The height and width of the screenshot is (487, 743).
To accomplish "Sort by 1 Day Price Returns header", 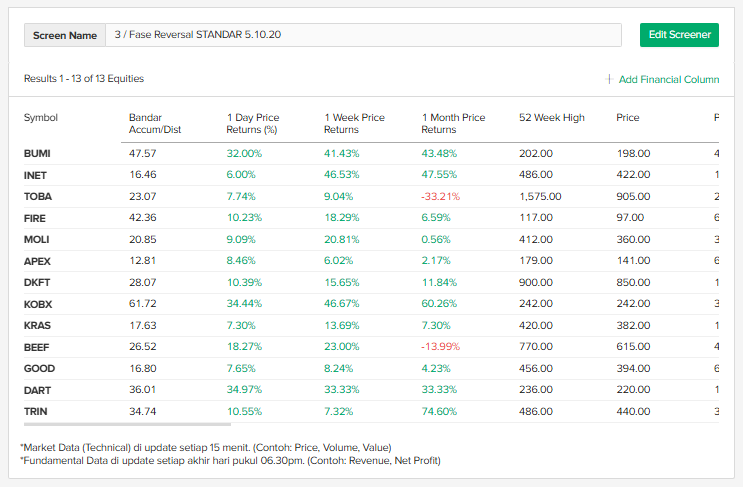I will coord(253,123).
